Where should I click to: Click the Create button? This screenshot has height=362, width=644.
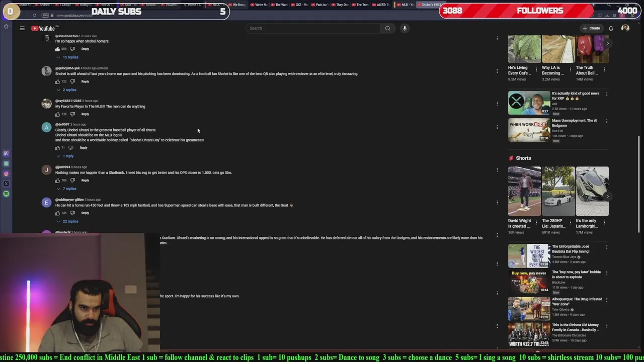(x=591, y=28)
